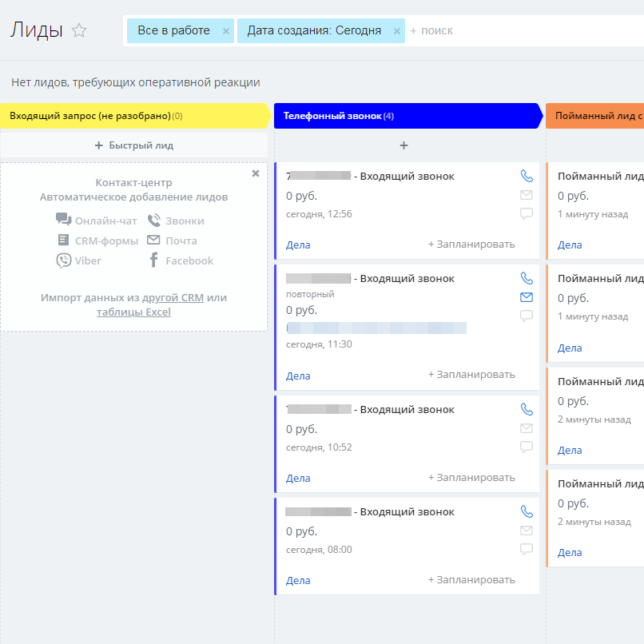This screenshot has width=644, height=644.
Task: Select 'сегодня, 12:56' timestamp text
Action: pos(319,214)
